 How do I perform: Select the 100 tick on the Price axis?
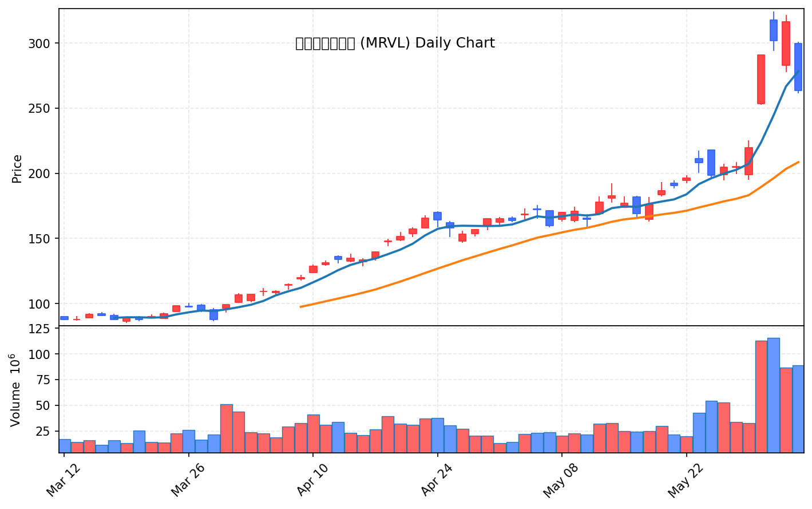click(x=39, y=304)
